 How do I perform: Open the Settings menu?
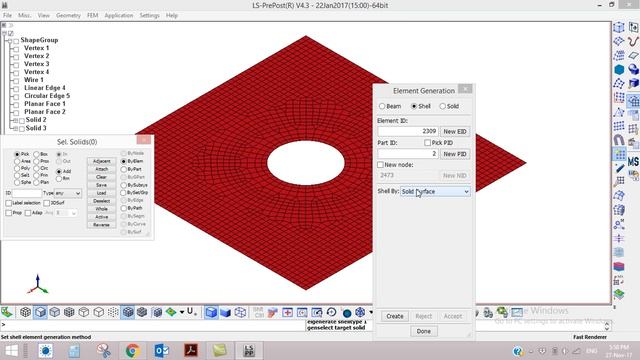pyautogui.click(x=149, y=16)
